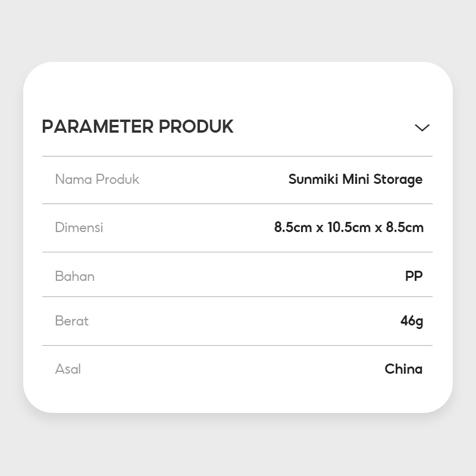Click the 46g weight value
This screenshot has width=476, height=476.
point(412,321)
